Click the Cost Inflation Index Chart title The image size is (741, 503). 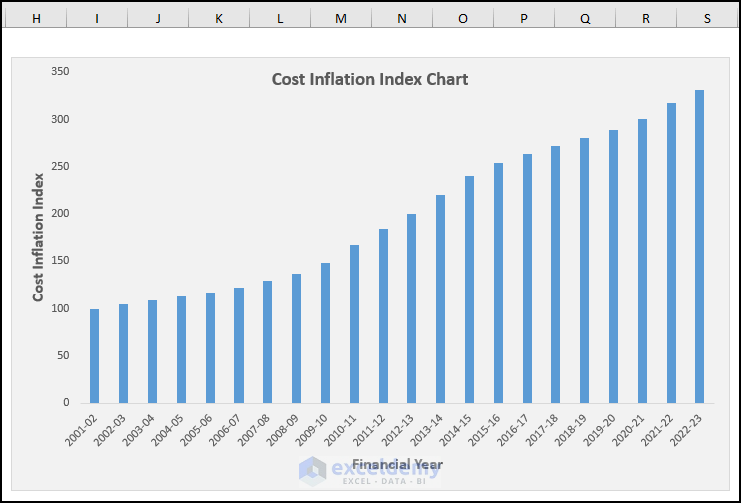tap(370, 79)
